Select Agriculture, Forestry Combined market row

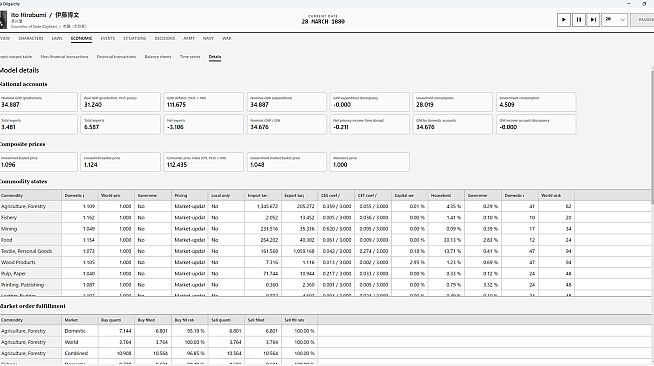pos(325,353)
